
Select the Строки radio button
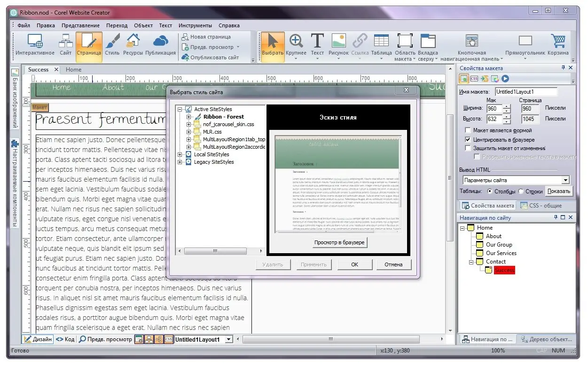tap(521, 192)
